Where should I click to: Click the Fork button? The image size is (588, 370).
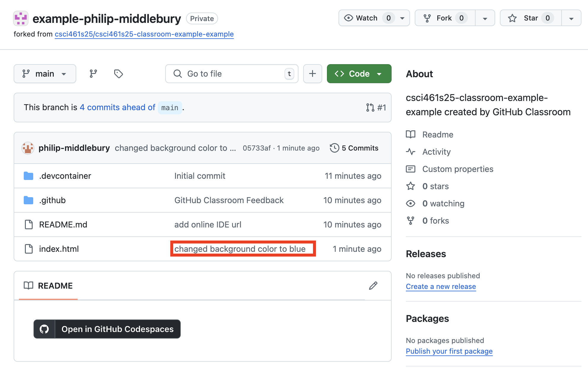click(x=444, y=18)
